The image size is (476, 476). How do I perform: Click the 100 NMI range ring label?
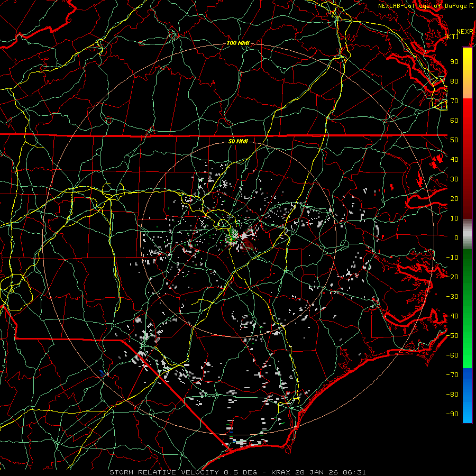[238, 43]
